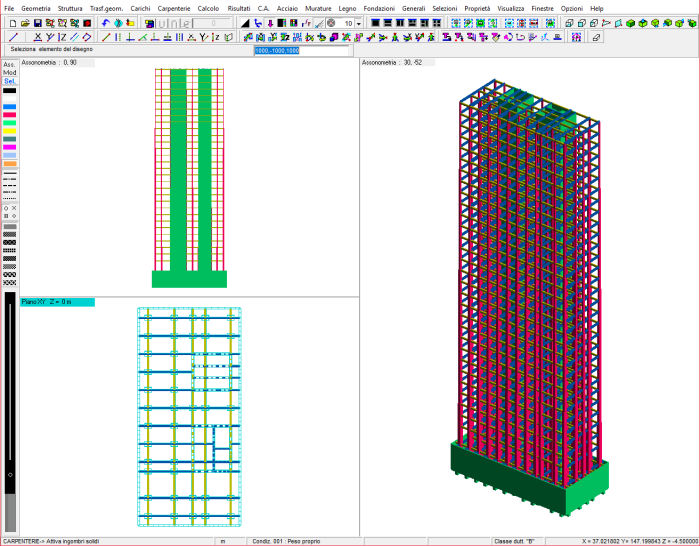Select the diagonal line draw tool
This screenshot has width=700, height=546.
click(12, 37)
